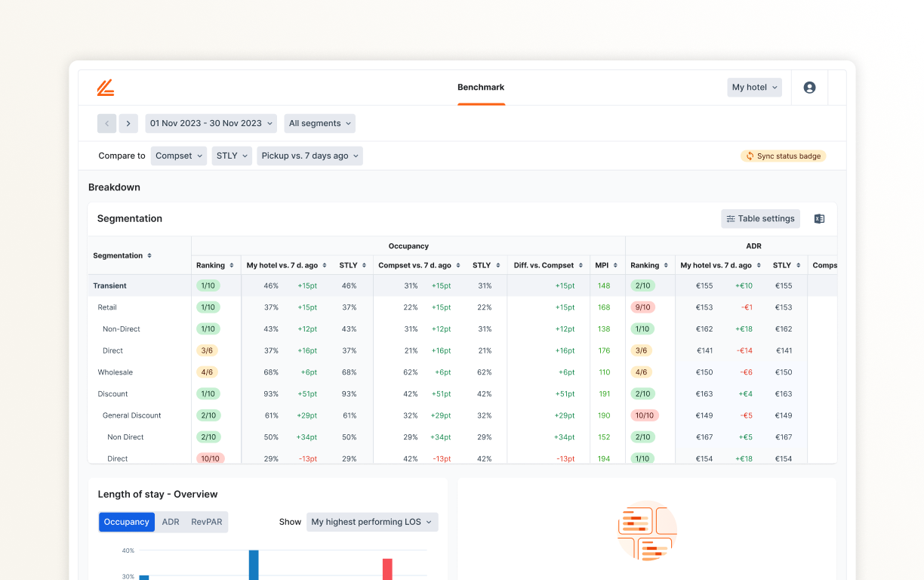Image resolution: width=924 pixels, height=580 pixels.
Task: Click the previous period arrow button
Action: [x=106, y=123]
